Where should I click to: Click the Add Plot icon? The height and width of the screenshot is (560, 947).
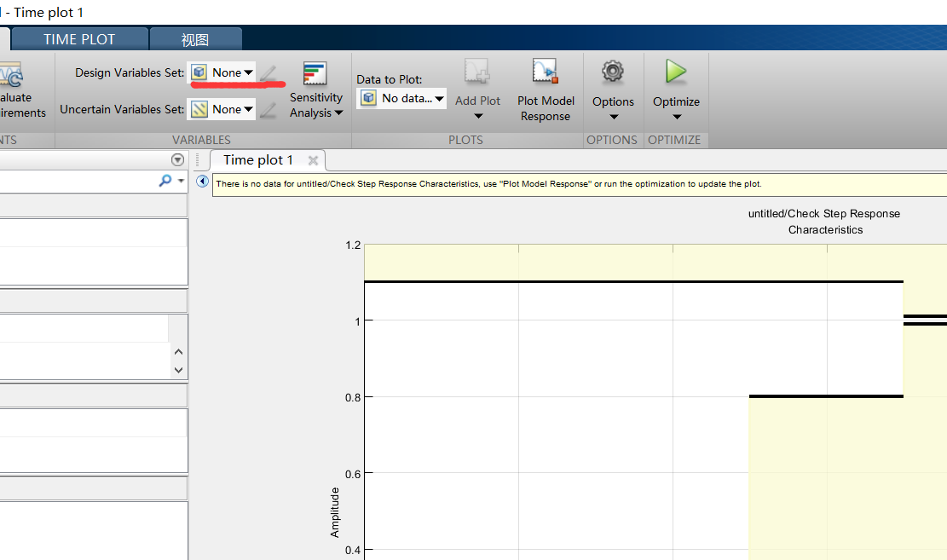(x=477, y=72)
